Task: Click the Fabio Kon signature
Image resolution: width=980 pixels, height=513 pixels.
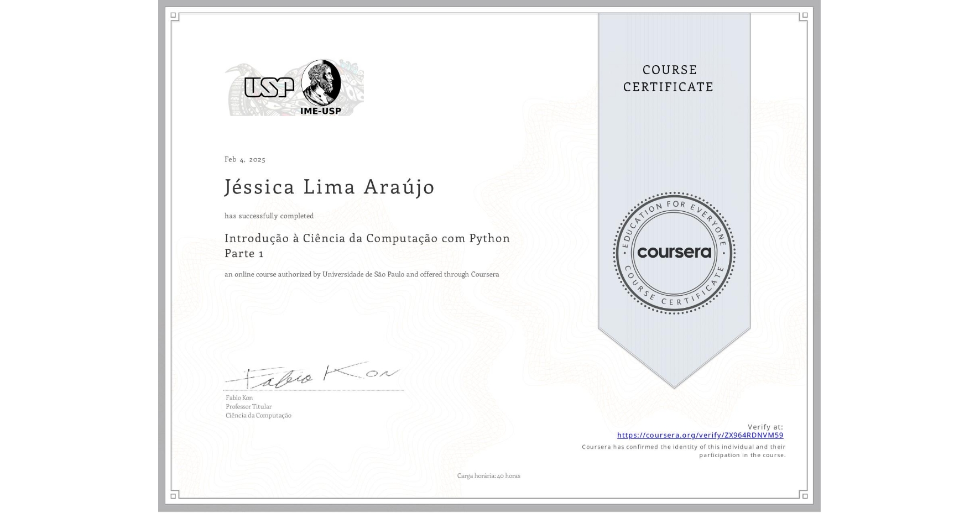Action: click(313, 375)
